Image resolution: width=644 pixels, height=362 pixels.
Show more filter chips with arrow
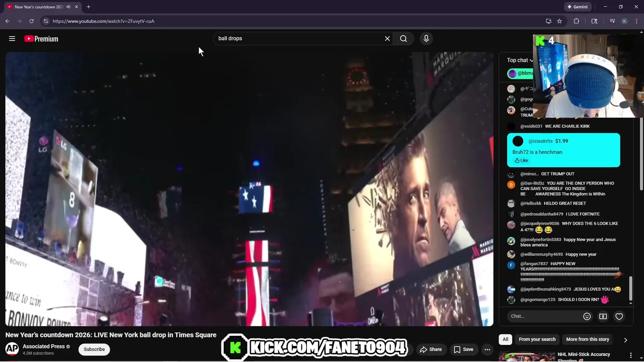click(x=625, y=340)
